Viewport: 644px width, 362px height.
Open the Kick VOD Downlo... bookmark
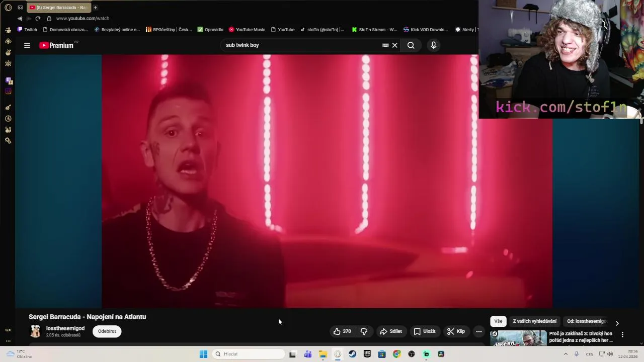426,30
